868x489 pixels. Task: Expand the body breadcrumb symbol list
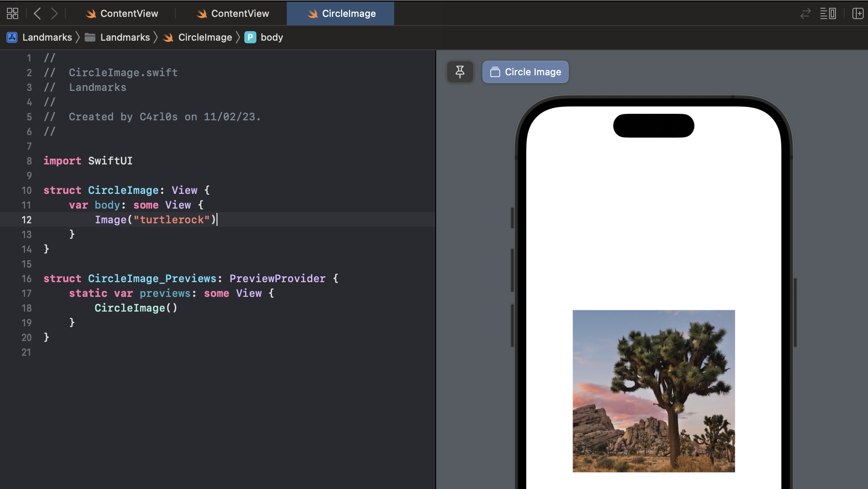pyautogui.click(x=272, y=37)
